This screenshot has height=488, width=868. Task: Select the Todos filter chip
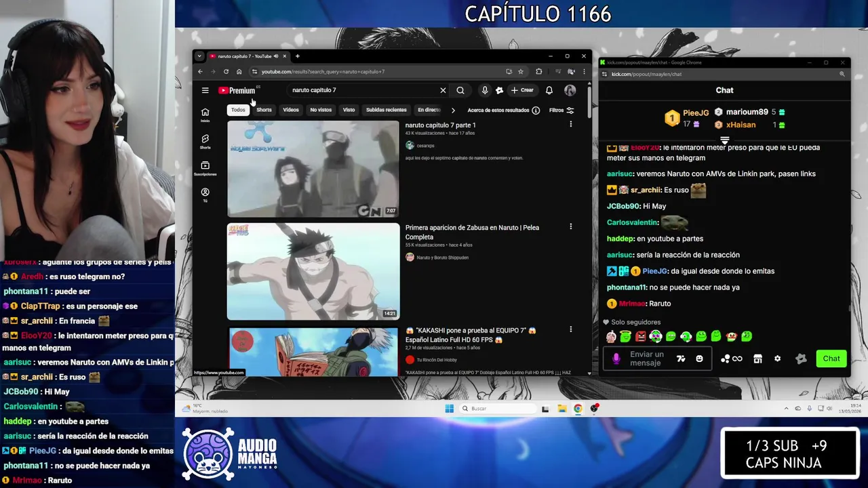pyautogui.click(x=238, y=110)
